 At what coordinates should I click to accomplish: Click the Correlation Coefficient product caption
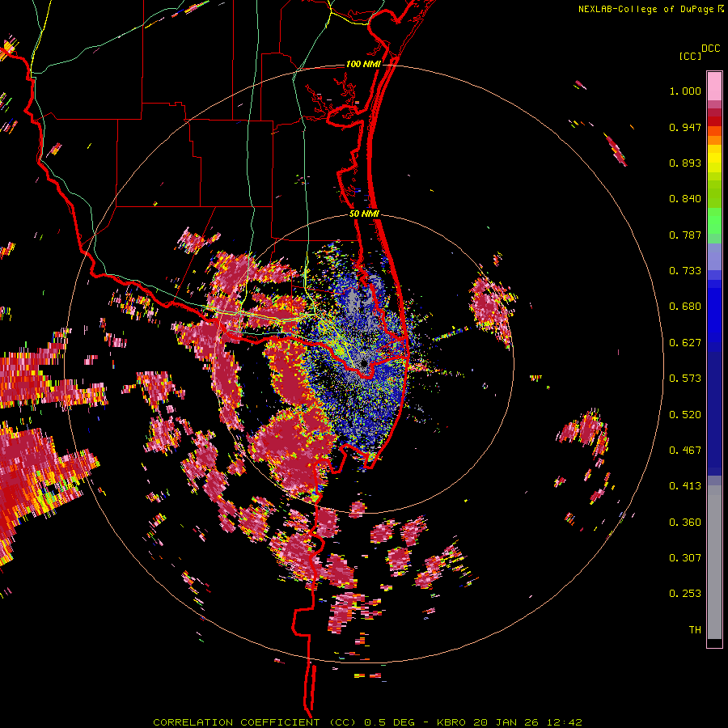pos(367,722)
